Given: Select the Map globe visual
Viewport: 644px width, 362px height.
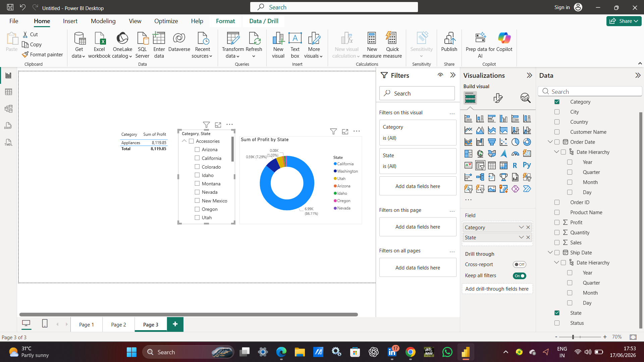Looking at the screenshot, I should coord(480,154).
